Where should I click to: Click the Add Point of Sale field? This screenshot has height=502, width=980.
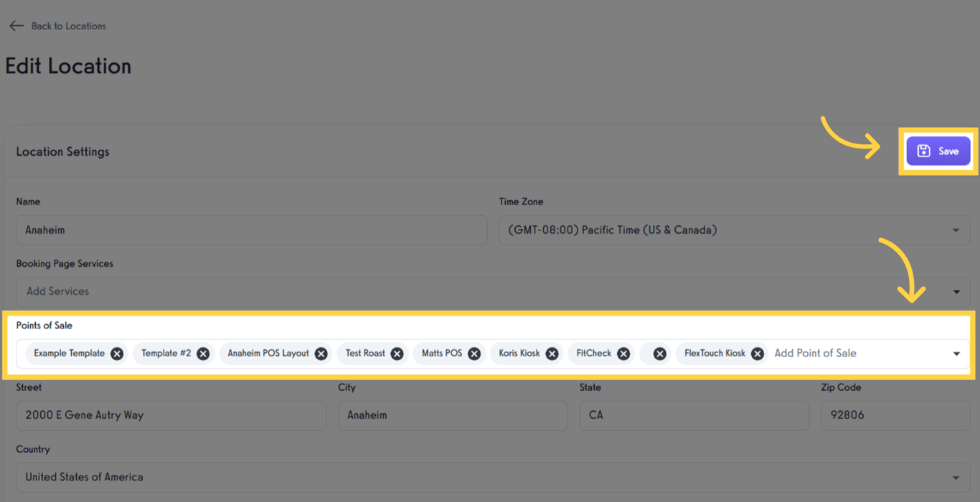(x=814, y=353)
